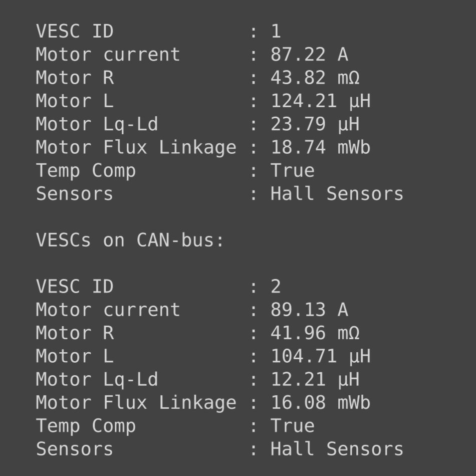Screen dimensions: 476x476
Task: Select the 124.21 µH inductance value
Action: [320, 101]
